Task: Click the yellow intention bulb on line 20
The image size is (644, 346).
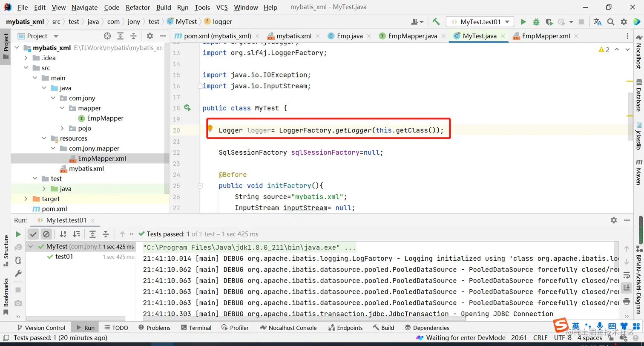Action: coord(210,128)
